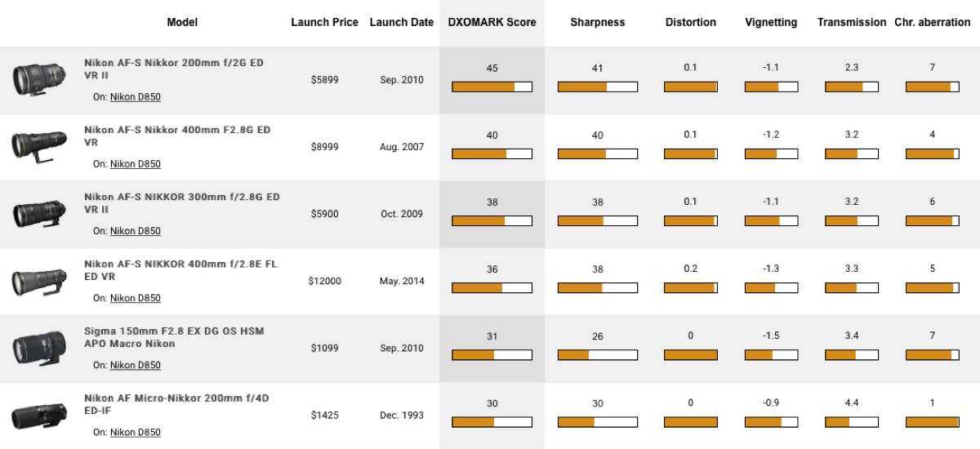Click the Transmission column header
The image size is (980, 449).
[852, 23]
